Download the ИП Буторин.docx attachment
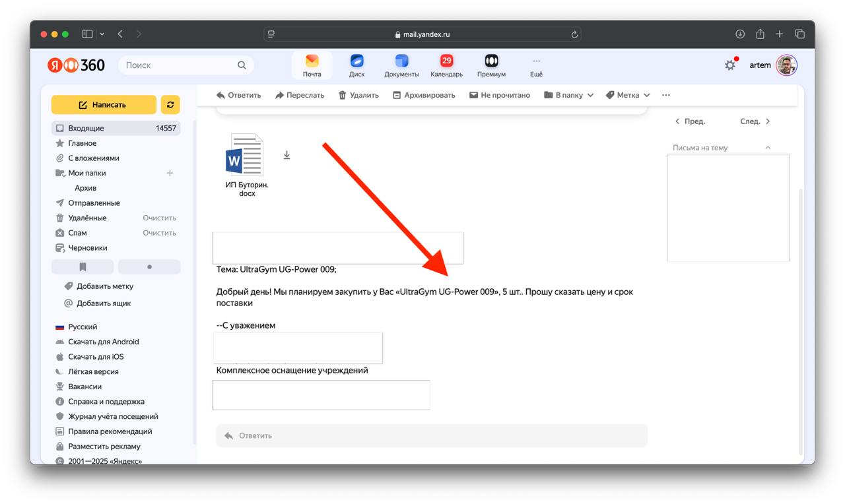 tap(287, 155)
